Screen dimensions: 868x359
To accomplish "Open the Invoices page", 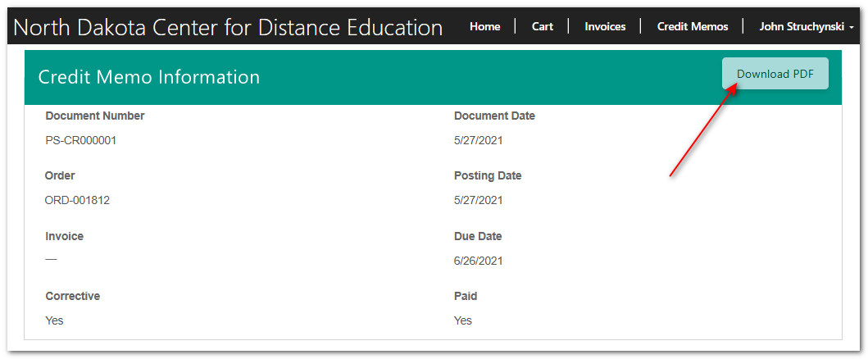I will point(605,26).
